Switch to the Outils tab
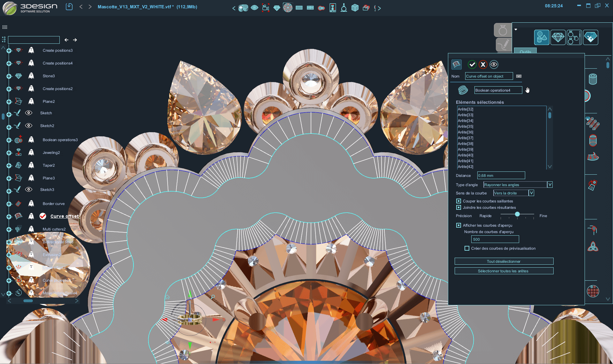This screenshot has width=613, height=364. click(x=525, y=51)
